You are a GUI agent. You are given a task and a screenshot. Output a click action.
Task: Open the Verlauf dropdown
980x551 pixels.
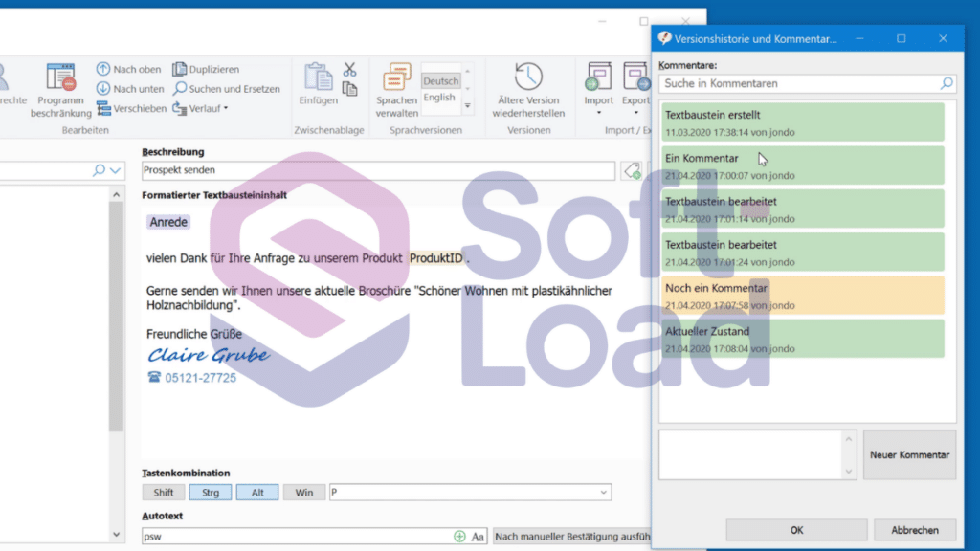coord(200,108)
